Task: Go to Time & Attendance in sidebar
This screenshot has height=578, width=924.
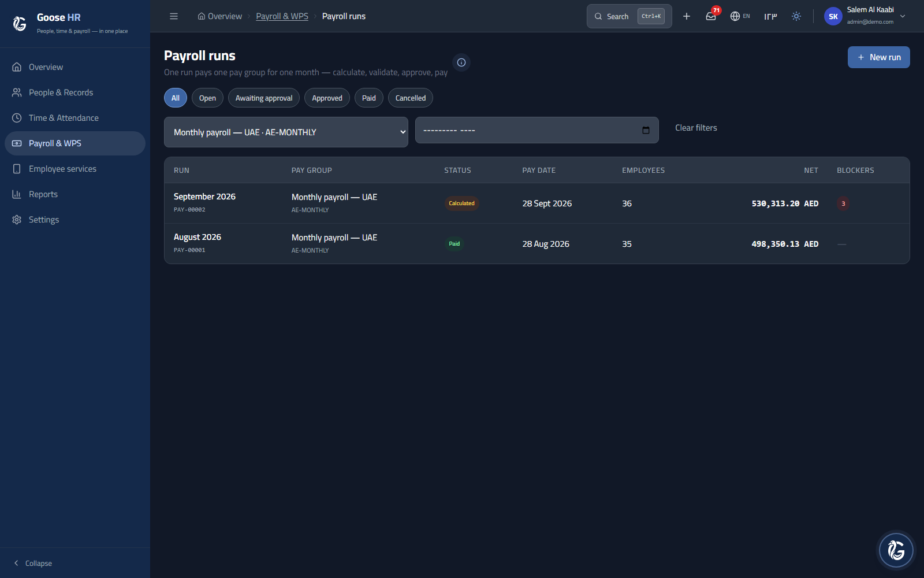Action: point(75,118)
